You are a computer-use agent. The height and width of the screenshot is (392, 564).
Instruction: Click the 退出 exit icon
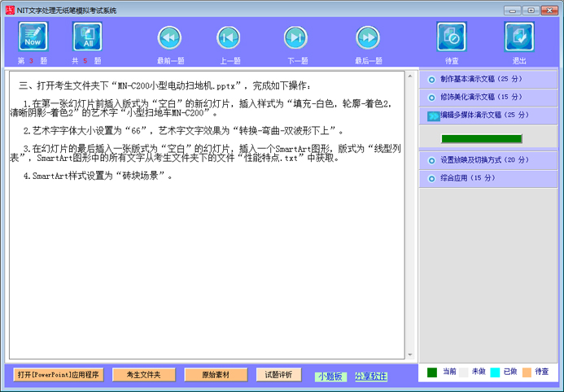(x=518, y=37)
